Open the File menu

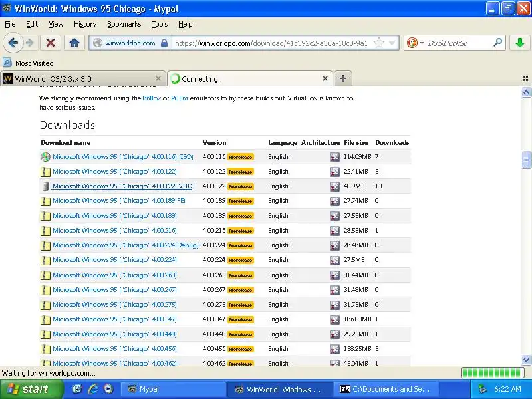10,24
